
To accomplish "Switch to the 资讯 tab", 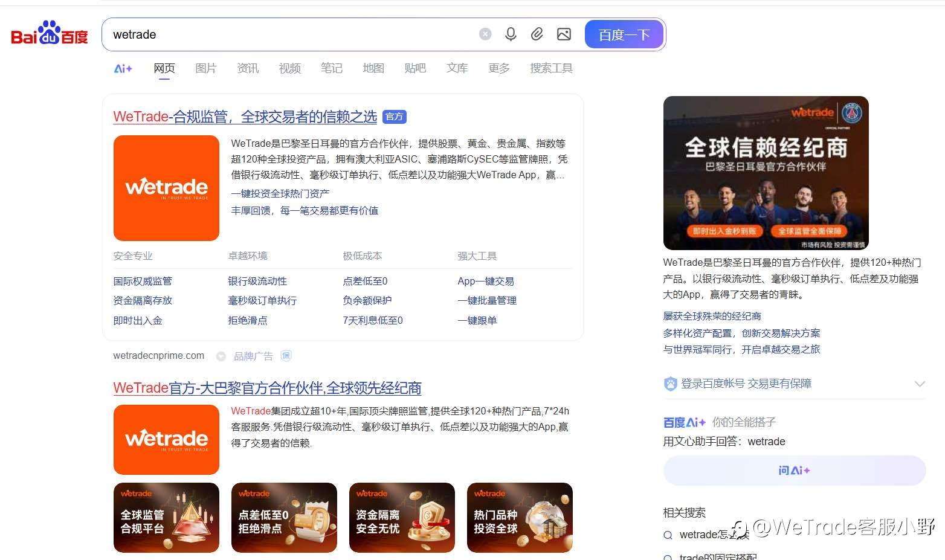I will click(248, 68).
